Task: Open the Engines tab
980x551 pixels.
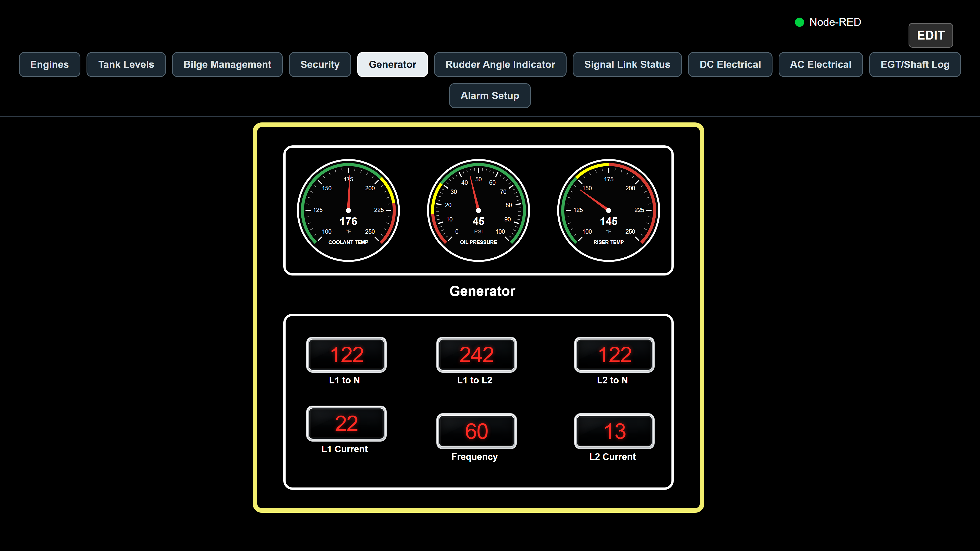Action: [x=50, y=65]
